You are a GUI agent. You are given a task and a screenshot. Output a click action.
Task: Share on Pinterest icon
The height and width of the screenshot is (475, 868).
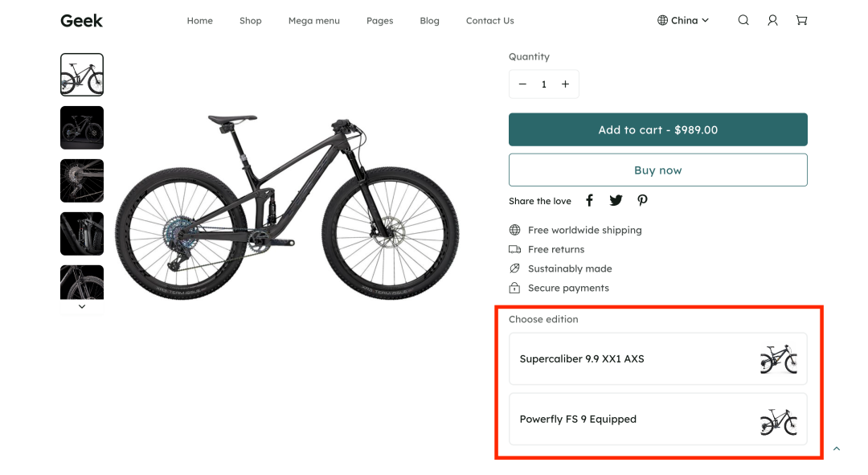pyautogui.click(x=642, y=200)
